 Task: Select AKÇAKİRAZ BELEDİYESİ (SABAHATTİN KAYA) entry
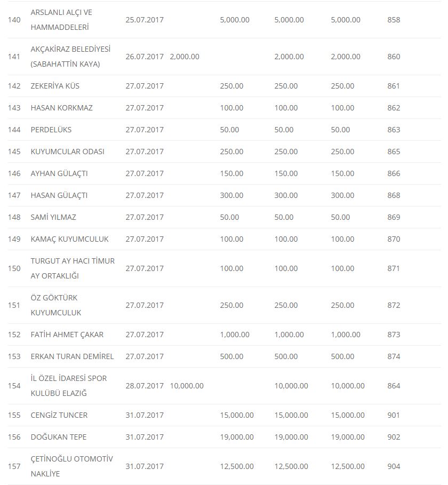[x=70, y=57]
